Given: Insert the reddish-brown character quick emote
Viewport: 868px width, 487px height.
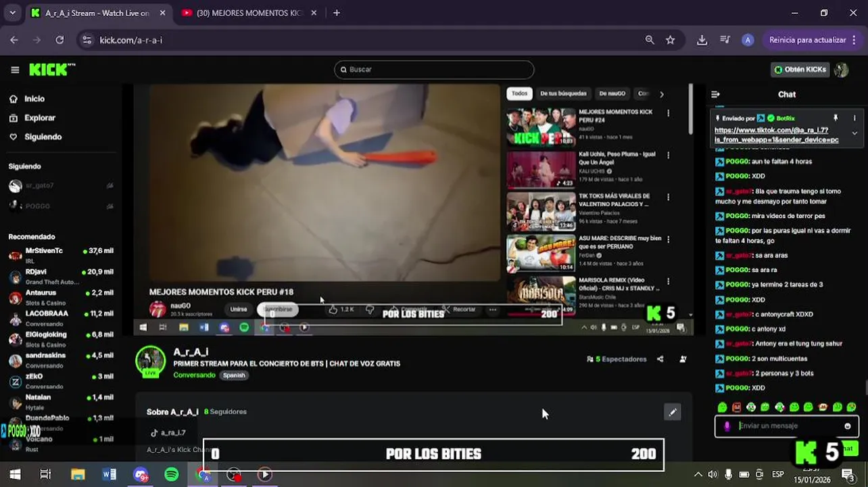Looking at the screenshot, I should [x=737, y=407].
